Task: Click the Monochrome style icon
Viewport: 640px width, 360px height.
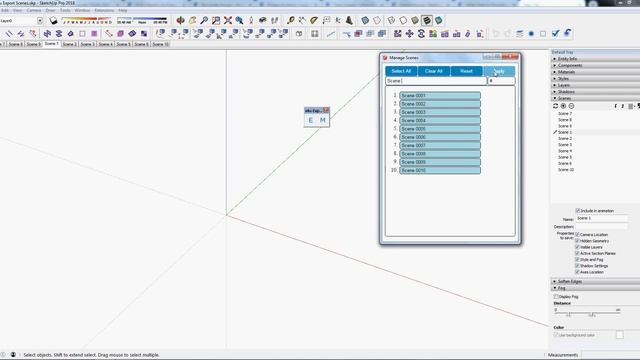Action: pos(439,20)
